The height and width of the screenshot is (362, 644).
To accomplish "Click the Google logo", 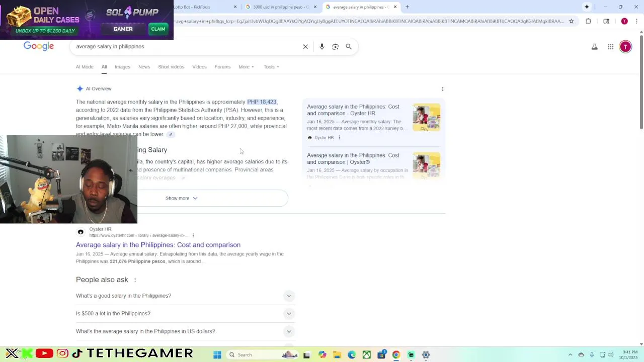I will [39, 46].
